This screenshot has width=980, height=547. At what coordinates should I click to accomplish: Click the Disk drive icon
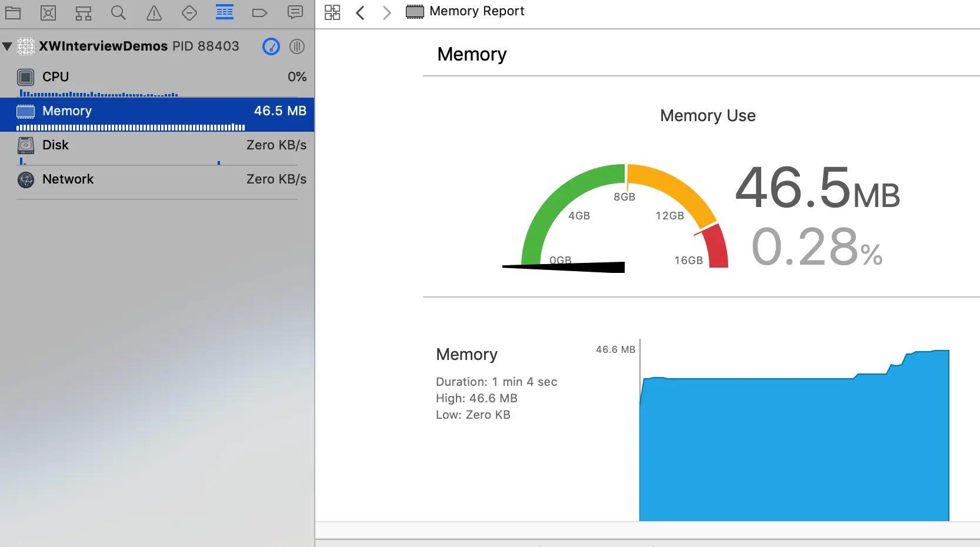tap(26, 145)
